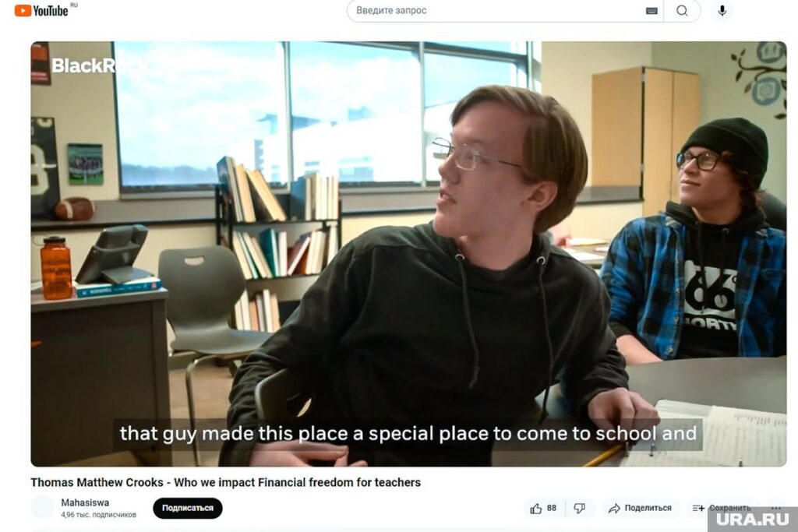This screenshot has width=798, height=532.
Task: Open the three-dot more actions menu
Action: (775, 508)
